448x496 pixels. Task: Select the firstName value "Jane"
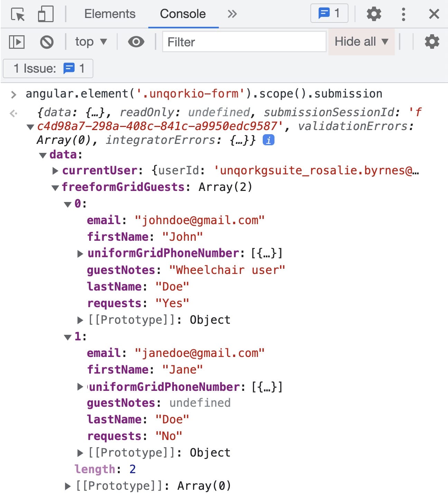[183, 370]
